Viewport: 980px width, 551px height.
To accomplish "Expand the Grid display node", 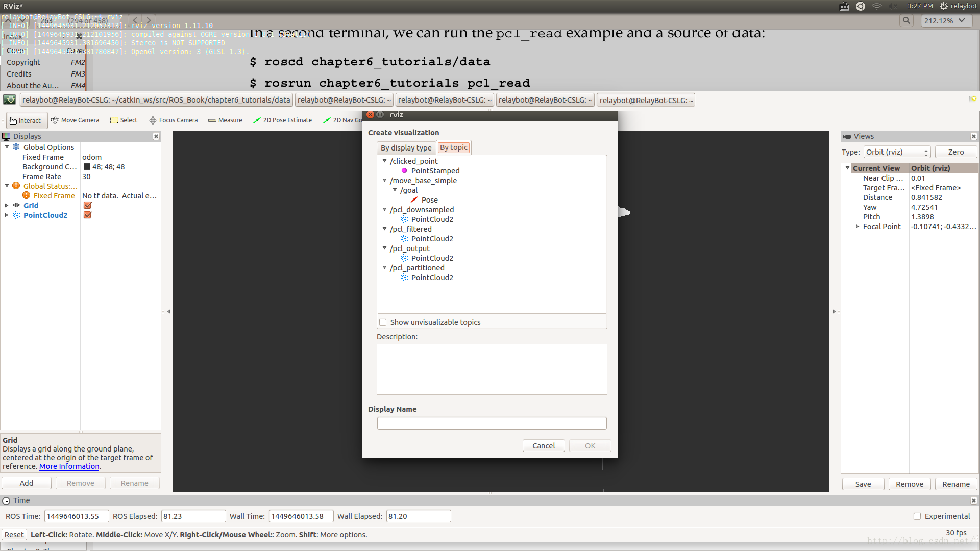I will [7, 205].
